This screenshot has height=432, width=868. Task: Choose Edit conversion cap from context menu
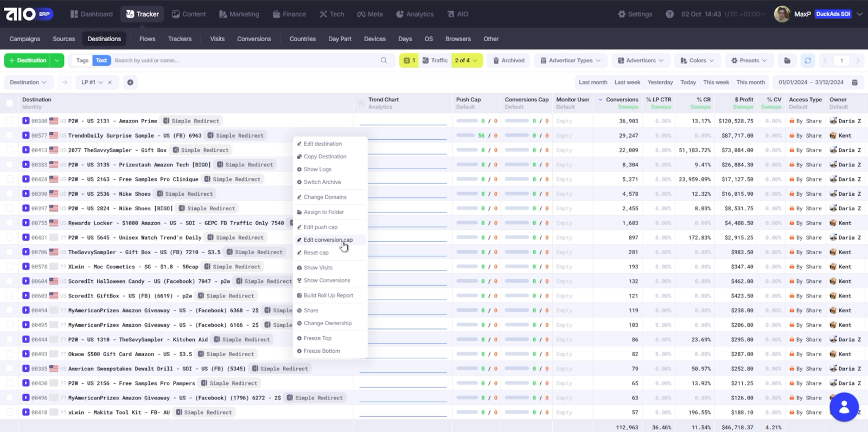click(x=328, y=240)
